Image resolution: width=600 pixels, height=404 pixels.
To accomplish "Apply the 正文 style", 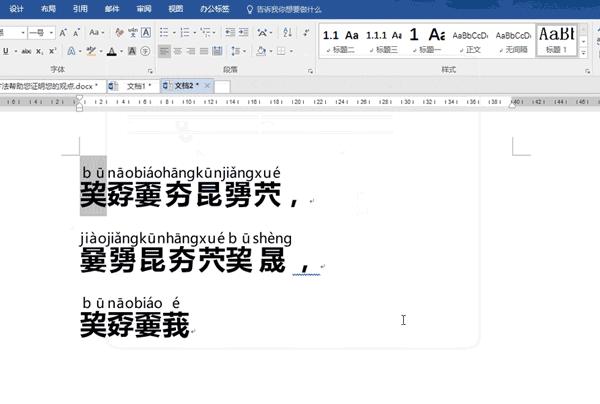I will pyautogui.click(x=470, y=41).
